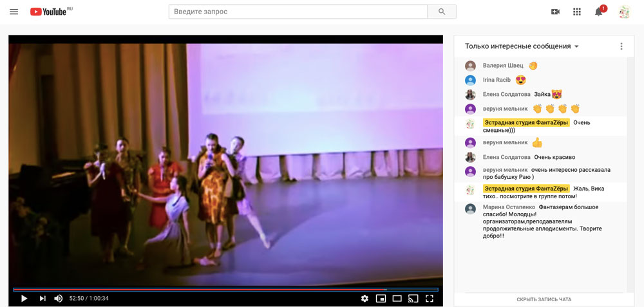Click 'Елена Солдатова' name beside 'Зайка'

point(507,95)
